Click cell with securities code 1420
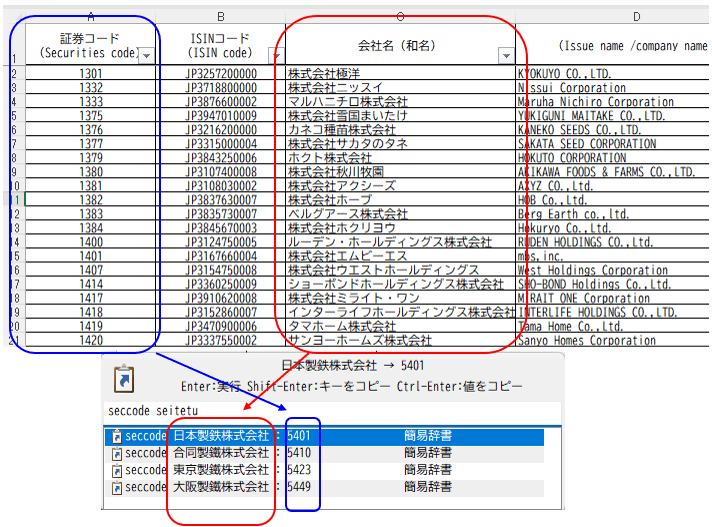This screenshot has width=712, height=527. (91, 340)
